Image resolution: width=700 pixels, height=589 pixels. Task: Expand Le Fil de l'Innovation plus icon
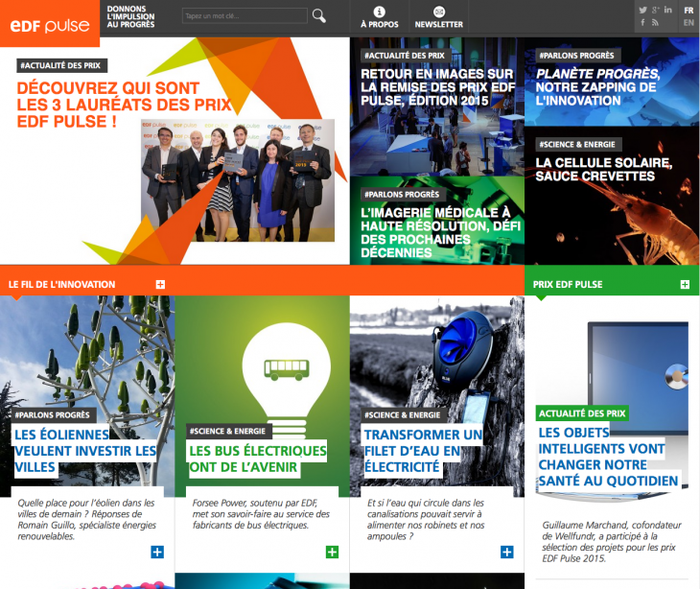coord(160,285)
